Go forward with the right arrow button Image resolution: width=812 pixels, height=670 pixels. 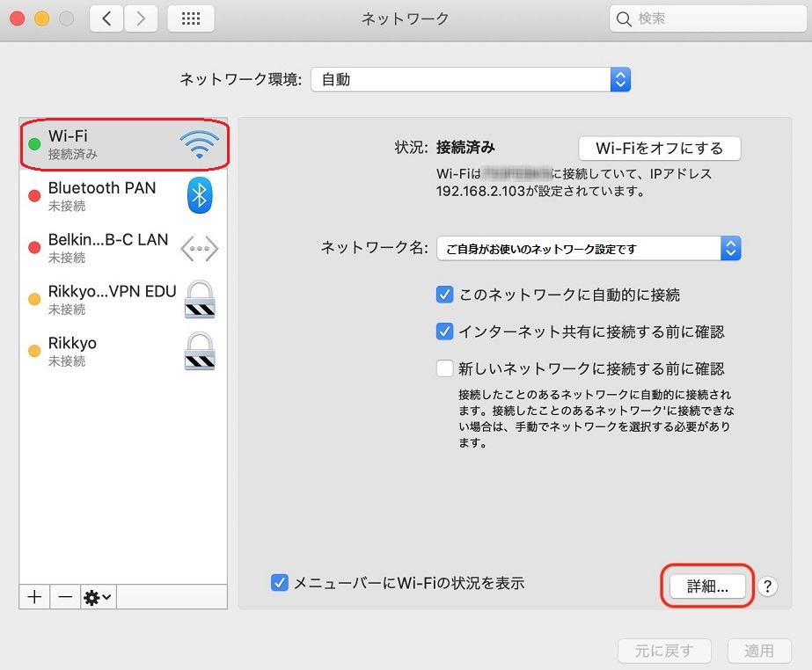coord(141,19)
